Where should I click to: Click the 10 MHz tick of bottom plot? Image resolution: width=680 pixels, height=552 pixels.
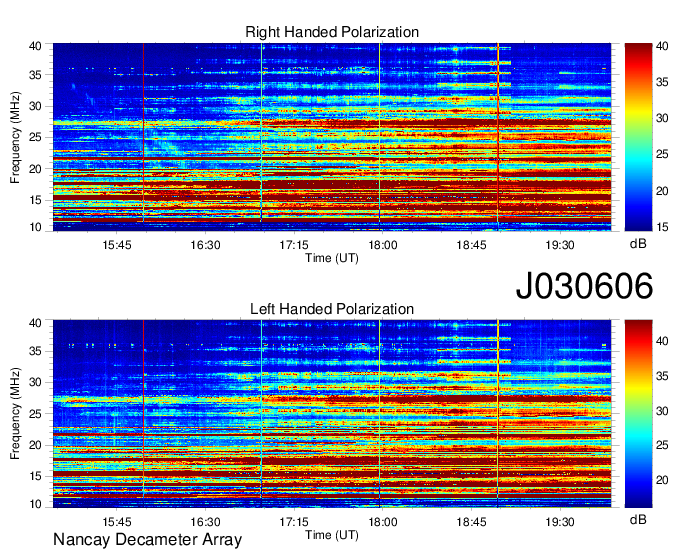pos(35,504)
